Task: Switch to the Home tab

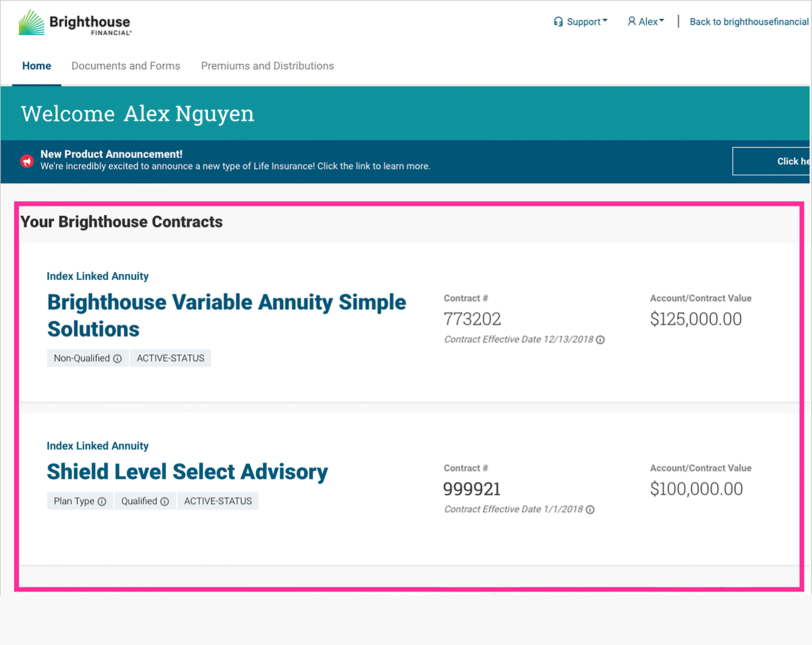Action: click(x=37, y=66)
